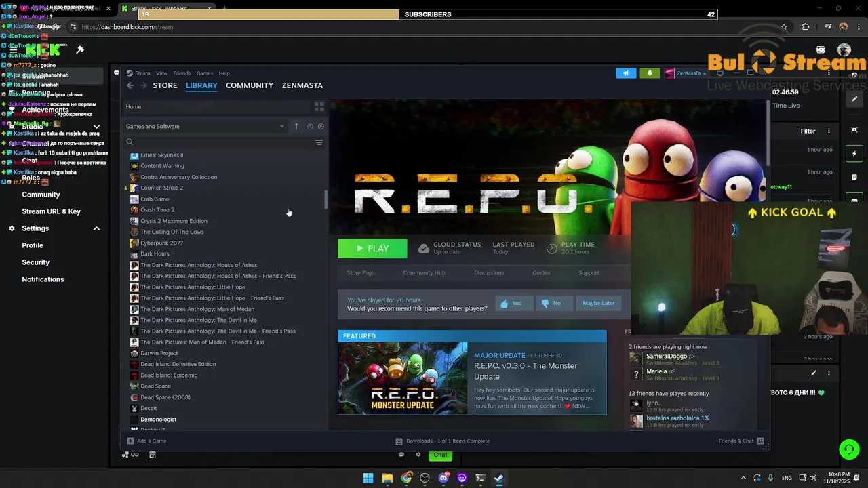Click the Deceit game icon
The image size is (868, 488).
pos(134,408)
